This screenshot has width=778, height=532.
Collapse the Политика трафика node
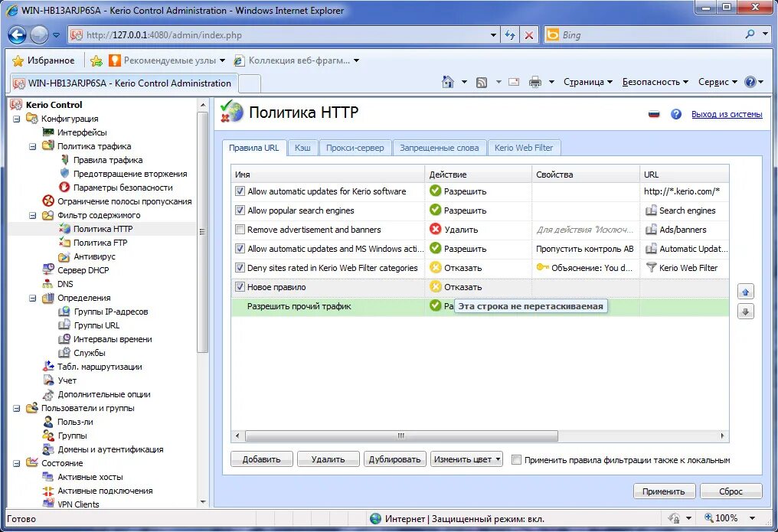click(x=33, y=146)
